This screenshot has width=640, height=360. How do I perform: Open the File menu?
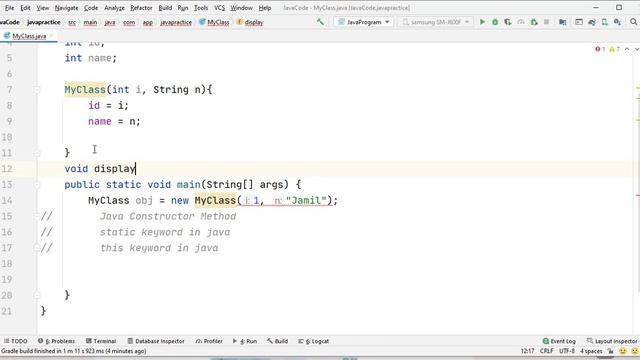click(9, 8)
